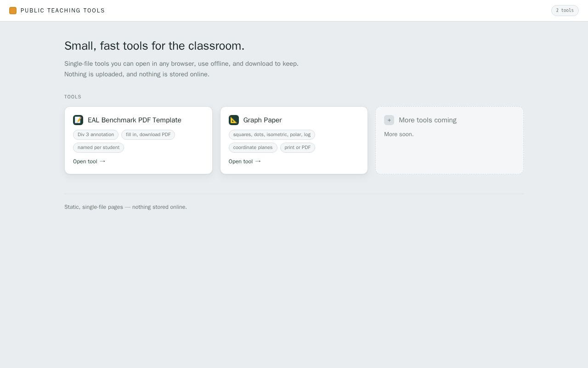The image size is (588, 368).
Task: Click the 'More soon.' text
Action: point(399,134)
